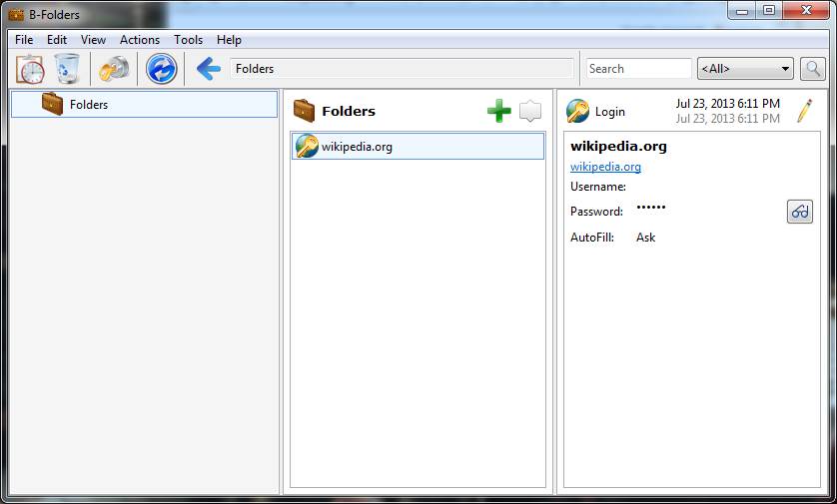This screenshot has height=504, width=837.
Task: Open the Edit menu
Action: [57, 40]
